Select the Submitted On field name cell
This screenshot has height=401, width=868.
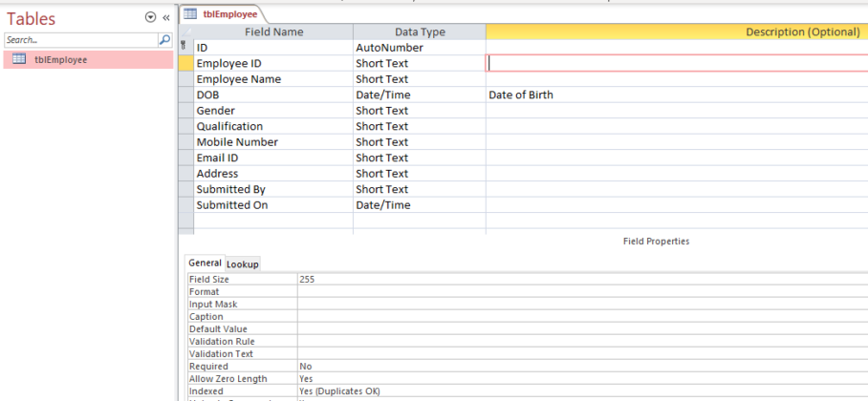click(273, 205)
